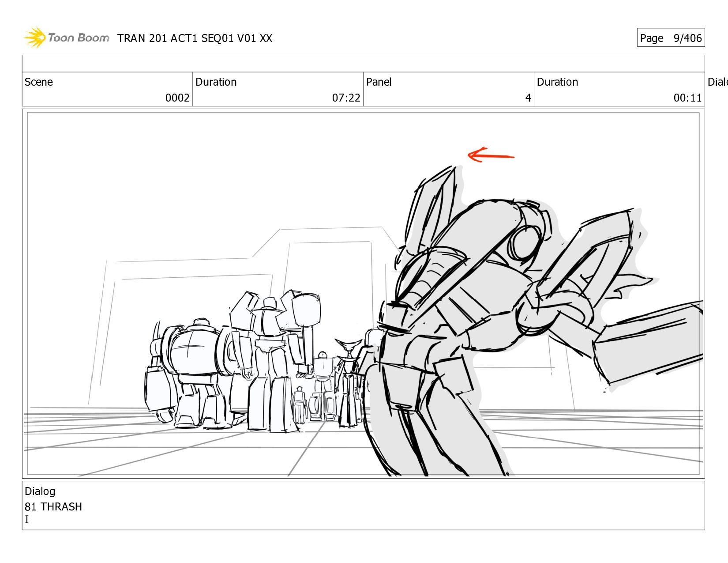
Task: Select the scene duration value 07:22
Action: coord(346,98)
